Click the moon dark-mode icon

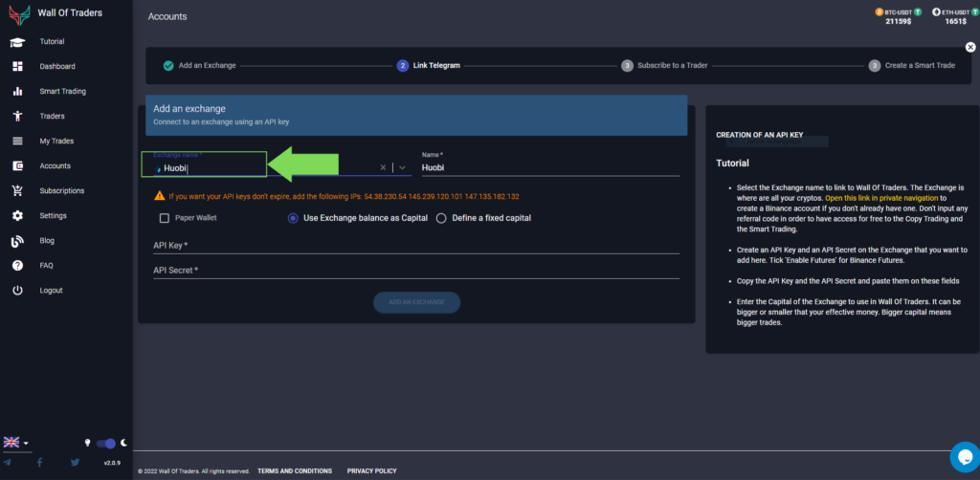point(123,443)
